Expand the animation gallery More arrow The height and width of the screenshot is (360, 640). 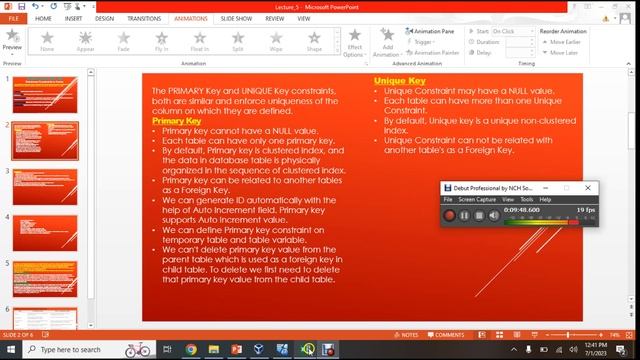(x=337, y=51)
